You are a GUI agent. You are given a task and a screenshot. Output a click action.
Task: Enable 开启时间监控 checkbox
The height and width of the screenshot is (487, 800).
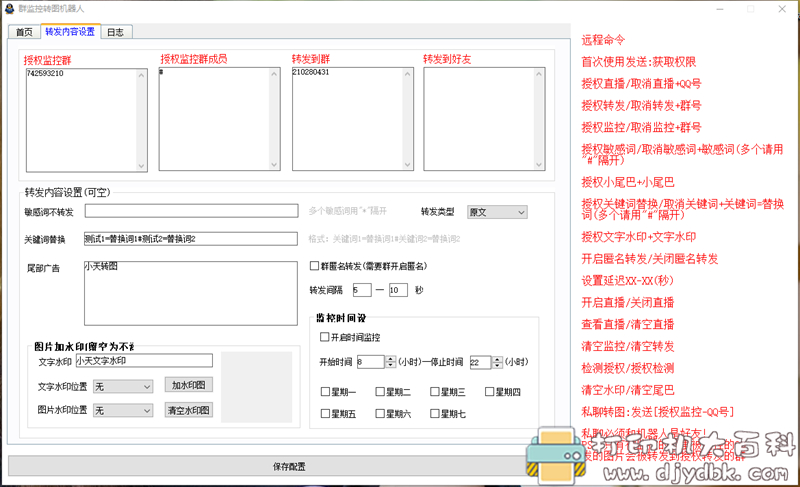pyautogui.click(x=324, y=337)
